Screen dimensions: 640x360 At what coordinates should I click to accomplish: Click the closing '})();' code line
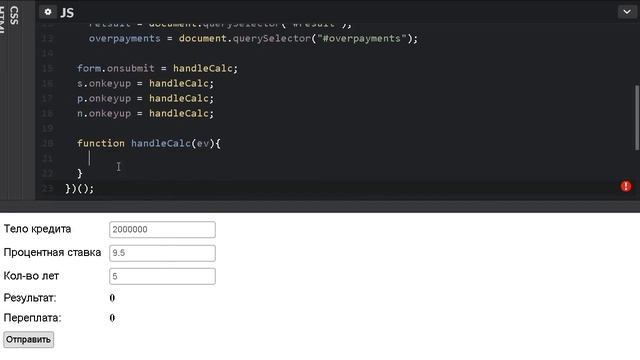tap(80, 189)
